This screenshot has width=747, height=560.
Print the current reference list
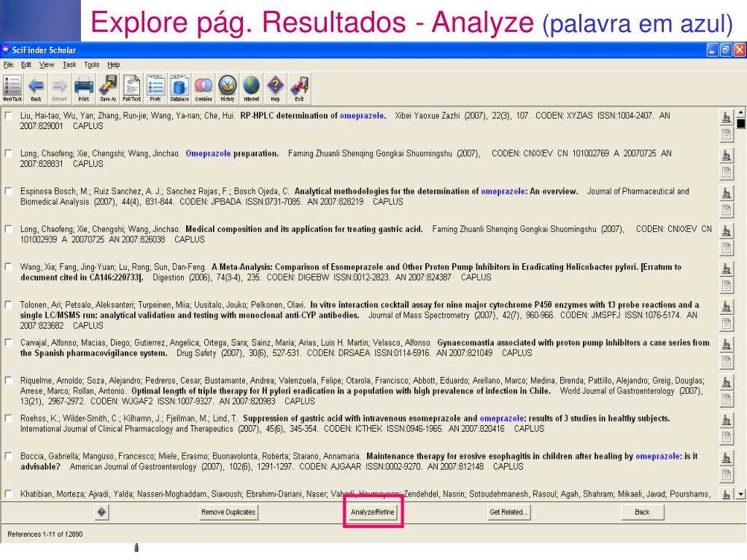tap(84, 88)
